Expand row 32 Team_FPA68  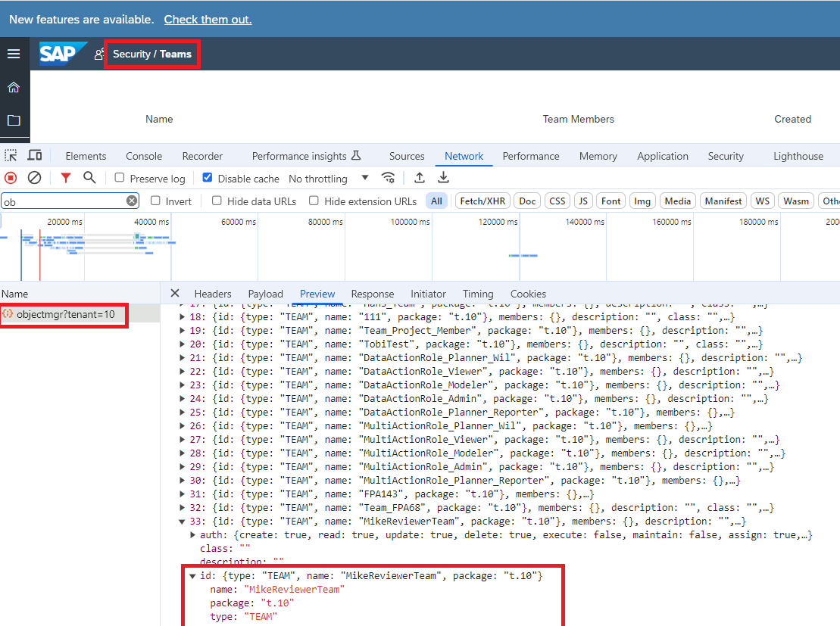tap(182, 508)
